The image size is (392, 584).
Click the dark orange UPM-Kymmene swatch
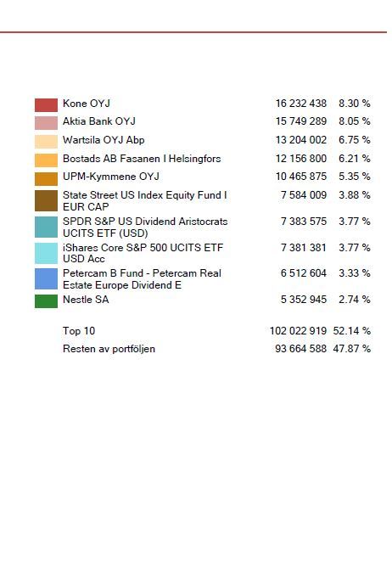(x=46, y=179)
